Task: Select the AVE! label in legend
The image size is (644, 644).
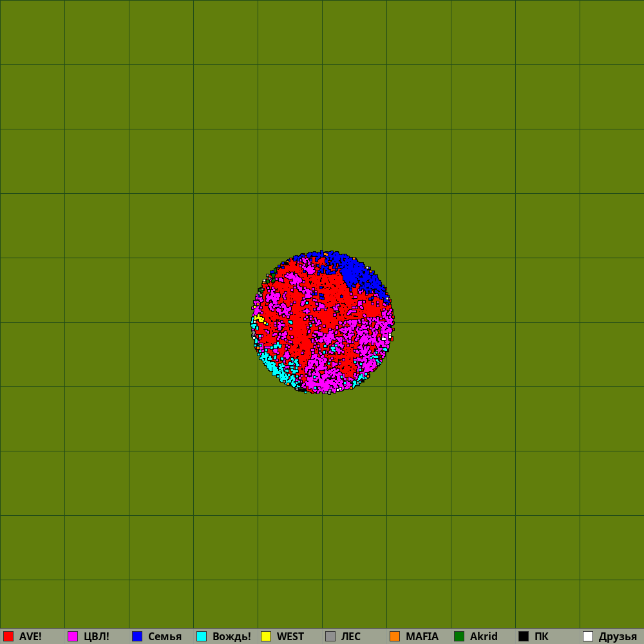Action: (x=30, y=636)
